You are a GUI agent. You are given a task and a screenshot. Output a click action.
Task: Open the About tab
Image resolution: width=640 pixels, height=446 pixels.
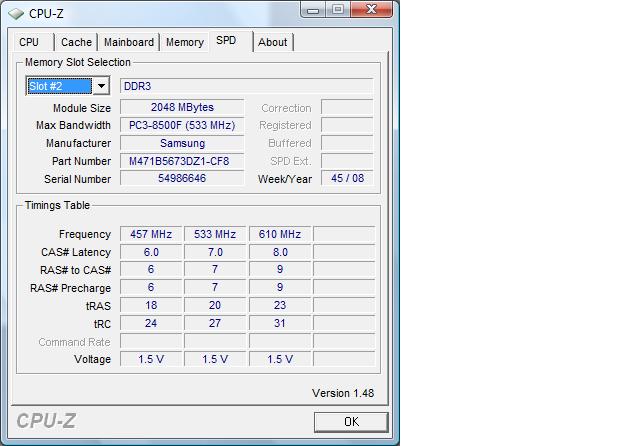273,42
